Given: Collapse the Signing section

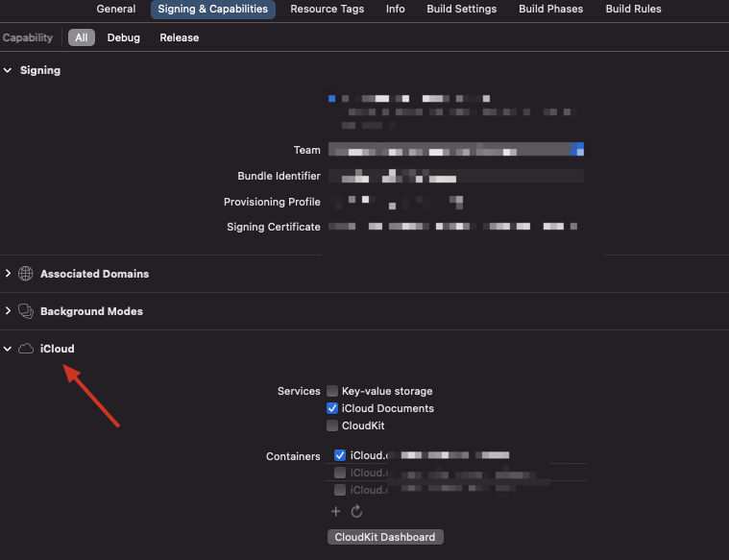Looking at the screenshot, I should 8,70.
